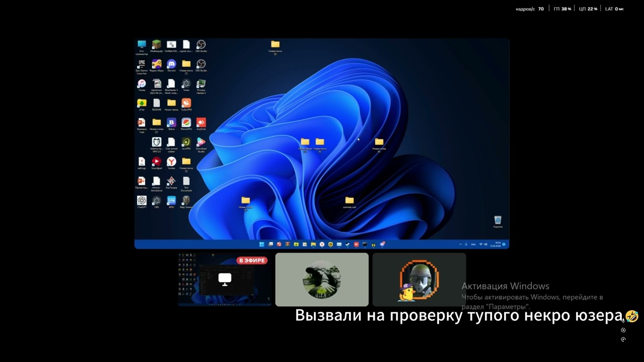
Task: Open the Мир Танков desktop shortcut
Action: [186, 202]
